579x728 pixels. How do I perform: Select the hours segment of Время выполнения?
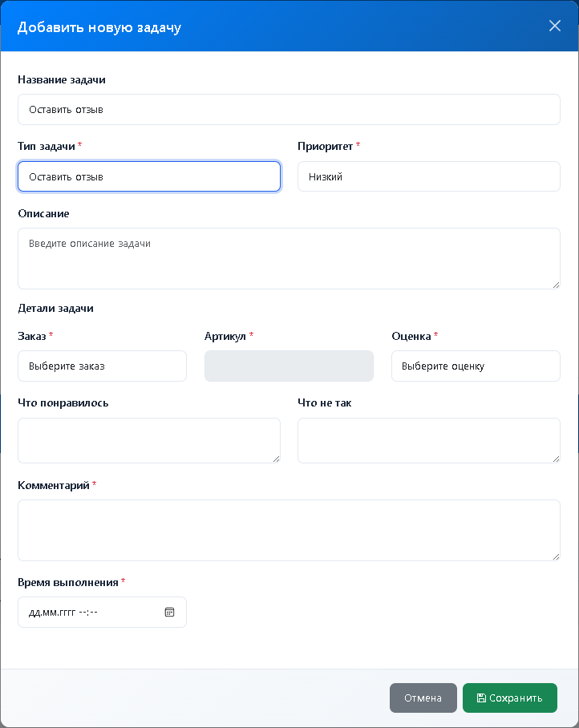pos(83,613)
